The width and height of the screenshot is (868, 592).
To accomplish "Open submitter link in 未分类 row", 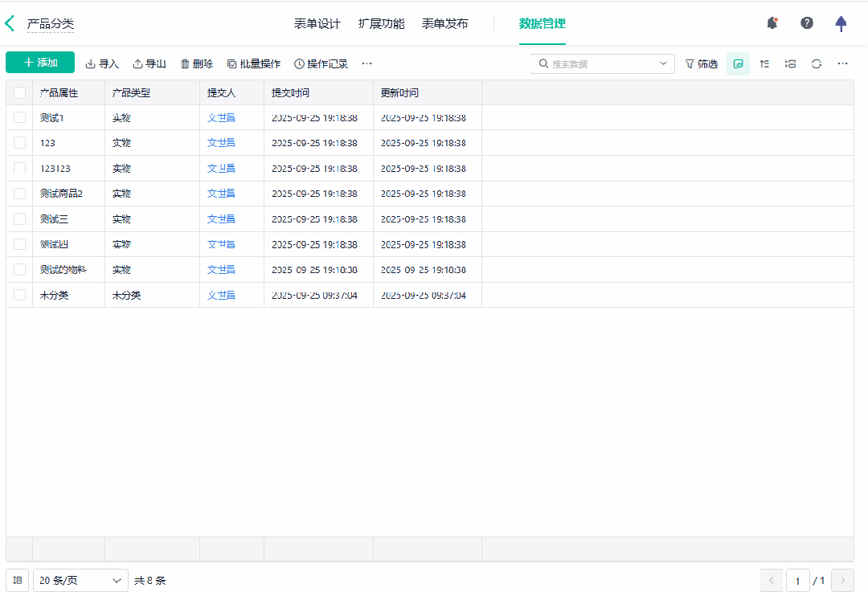I will pos(221,295).
